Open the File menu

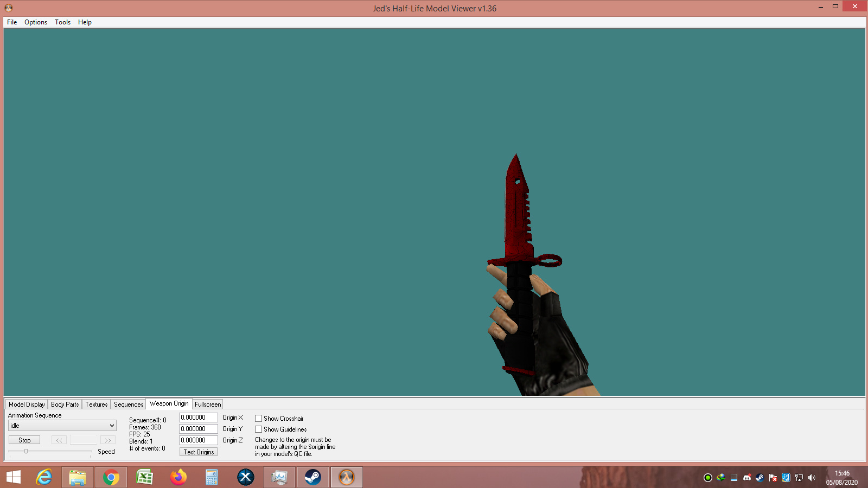[x=12, y=22]
